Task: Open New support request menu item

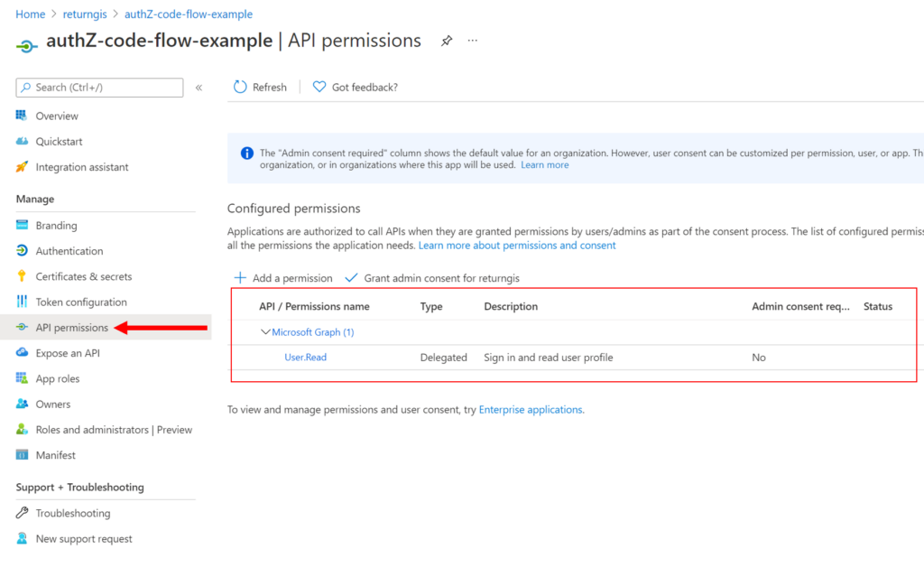Action: pyautogui.click(x=84, y=539)
